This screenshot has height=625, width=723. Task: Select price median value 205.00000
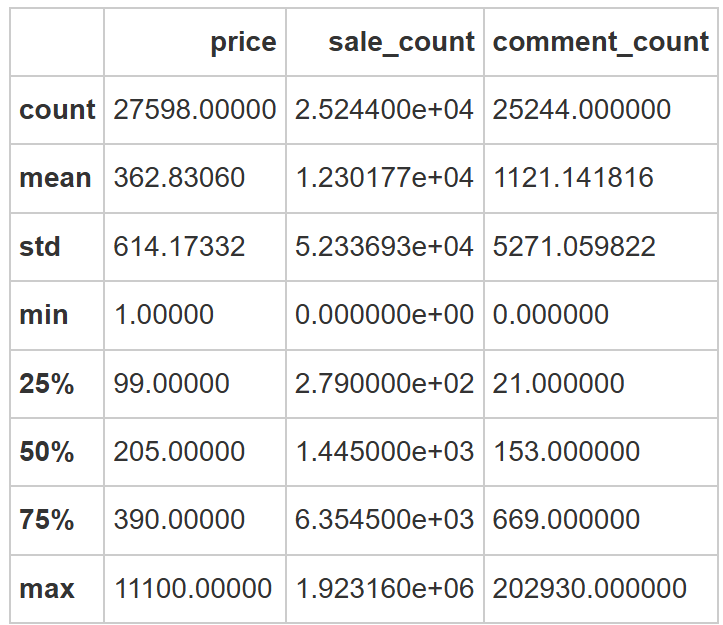pos(179,451)
